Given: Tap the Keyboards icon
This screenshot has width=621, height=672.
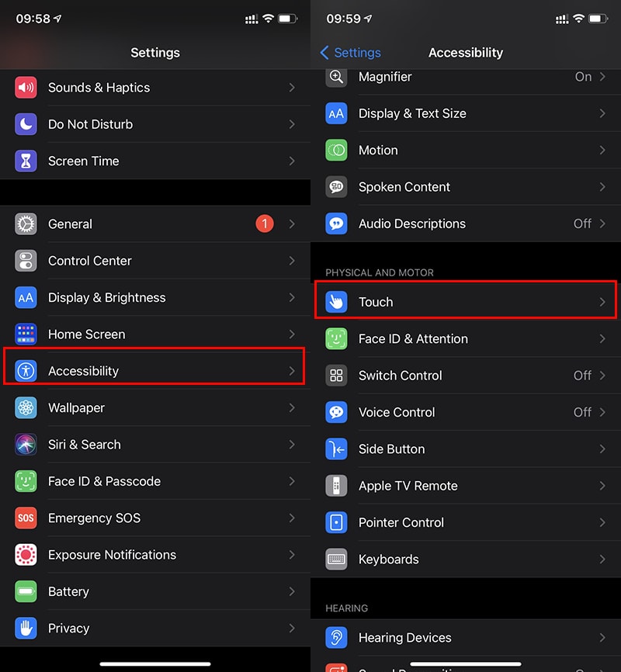Looking at the screenshot, I should click(x=336, y=559).
